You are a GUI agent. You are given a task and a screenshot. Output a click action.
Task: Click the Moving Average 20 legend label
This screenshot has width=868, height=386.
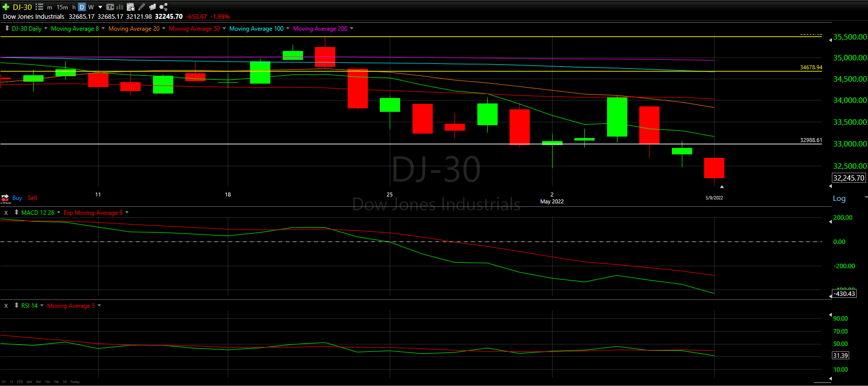click(x=134, y=29)
